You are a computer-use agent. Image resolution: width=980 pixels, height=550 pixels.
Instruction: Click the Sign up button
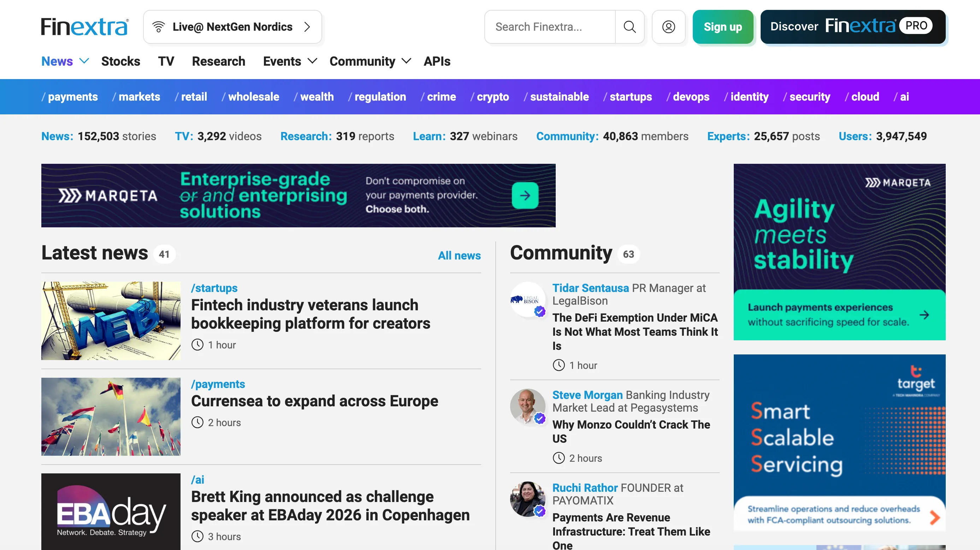pyautogui.click(x=723, y=26)
